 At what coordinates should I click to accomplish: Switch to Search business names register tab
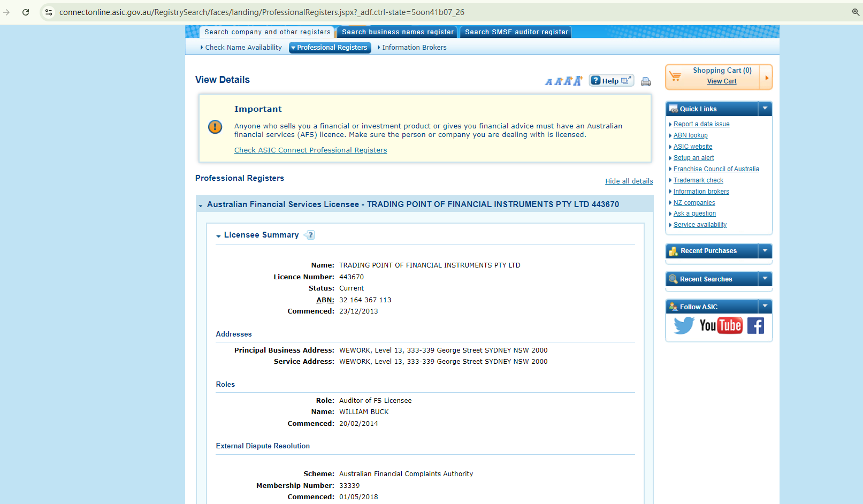coord(398,32)
